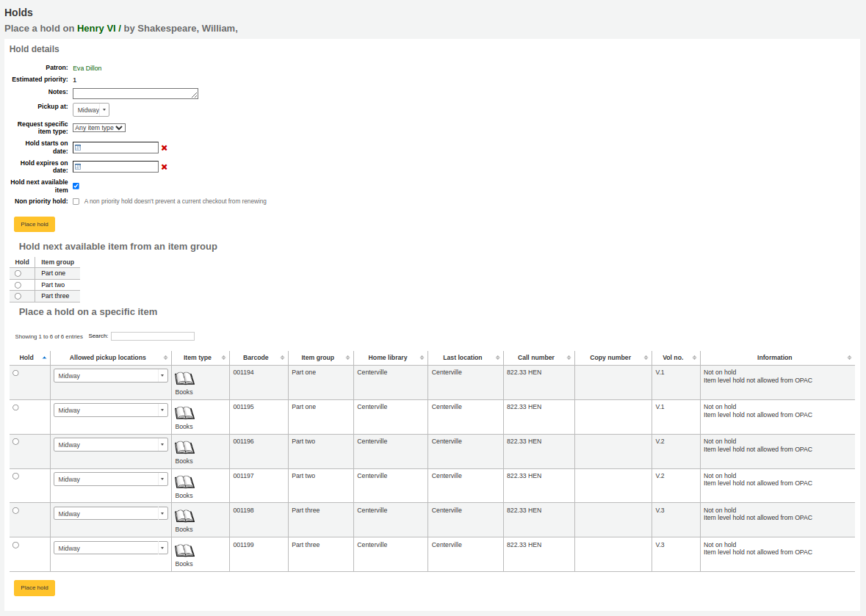Click the Books icon for barcode 001199
The width and height of the screenshot is (866, 616).
pyautogui.click(x=184, y=551)
